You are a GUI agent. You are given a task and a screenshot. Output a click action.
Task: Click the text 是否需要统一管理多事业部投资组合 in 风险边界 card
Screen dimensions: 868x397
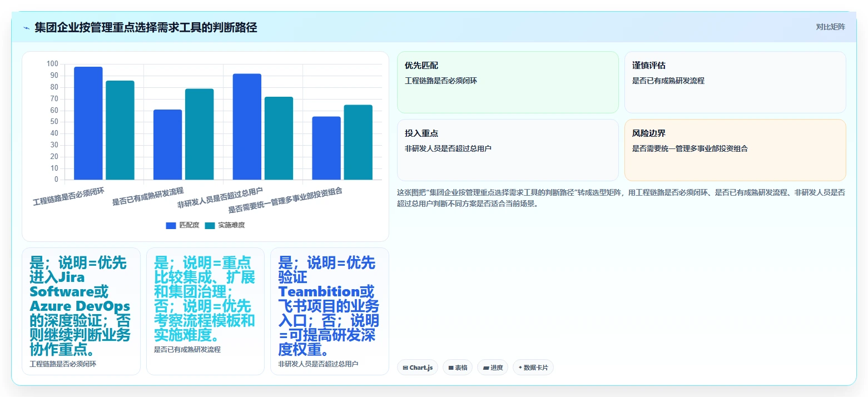tap(690, 148)
